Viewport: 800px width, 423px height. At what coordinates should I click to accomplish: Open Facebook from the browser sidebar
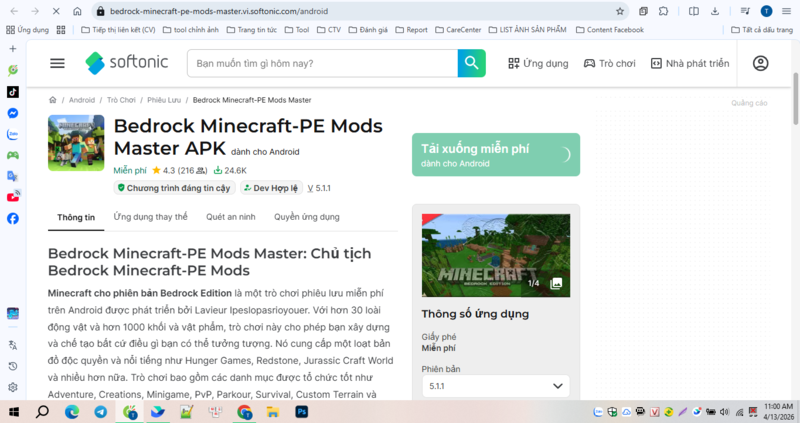13,218
